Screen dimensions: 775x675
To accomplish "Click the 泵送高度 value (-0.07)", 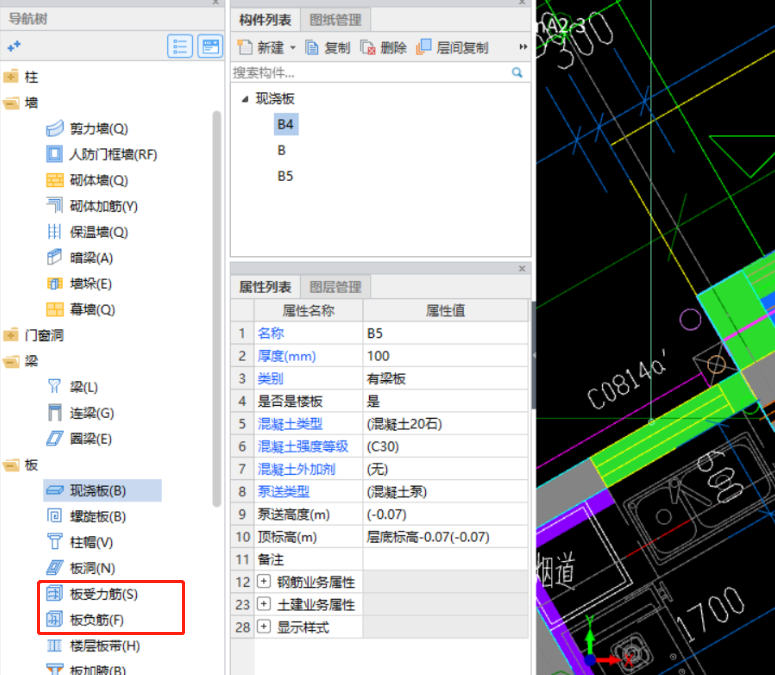I will click(445, 514).
